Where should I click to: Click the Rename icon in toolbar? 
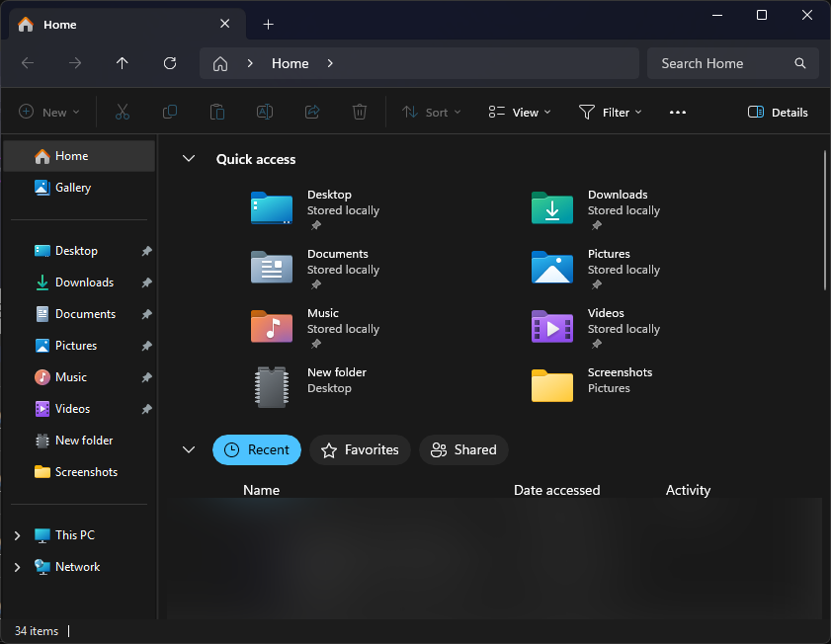pos(265,112)
